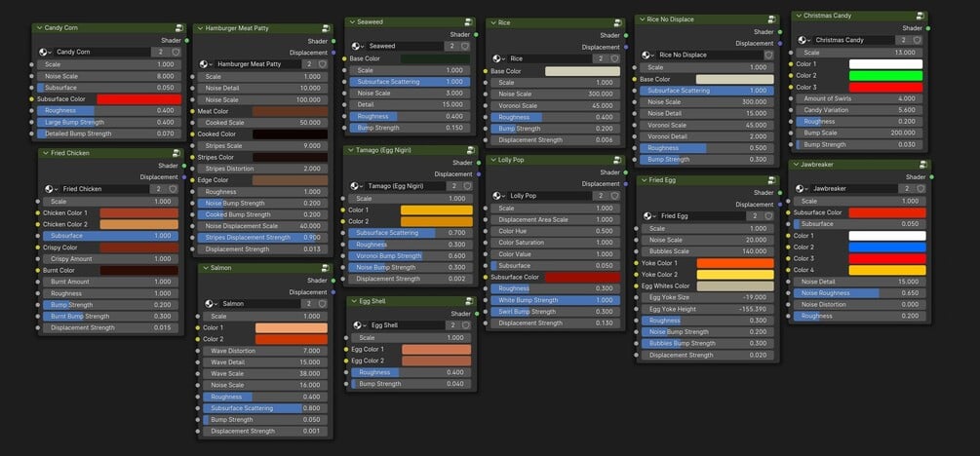Image resolution: width=980 pixels, height=456 pixels.
Task: Click the node group icon on Hamburger Meat Patty header
Action: (326, 28)
